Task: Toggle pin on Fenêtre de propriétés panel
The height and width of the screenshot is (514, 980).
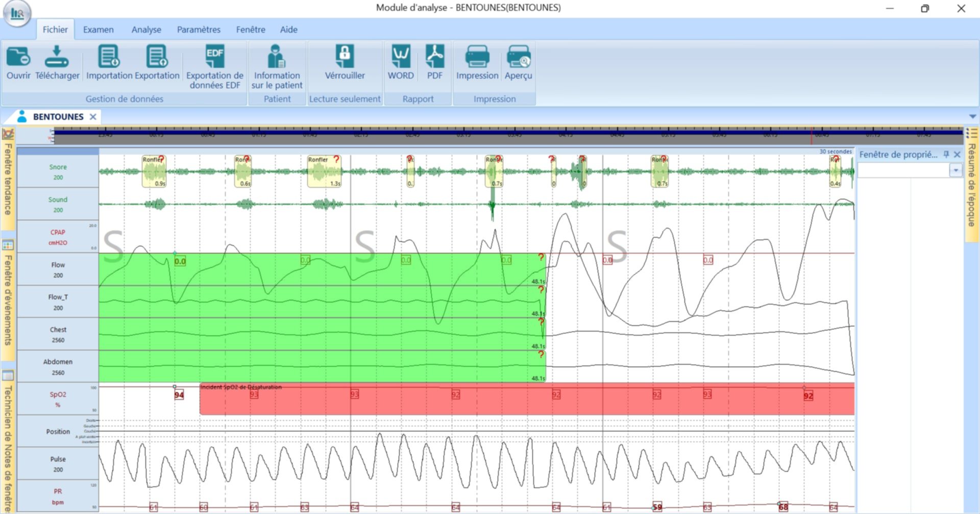Action: (x=946, y=155)
